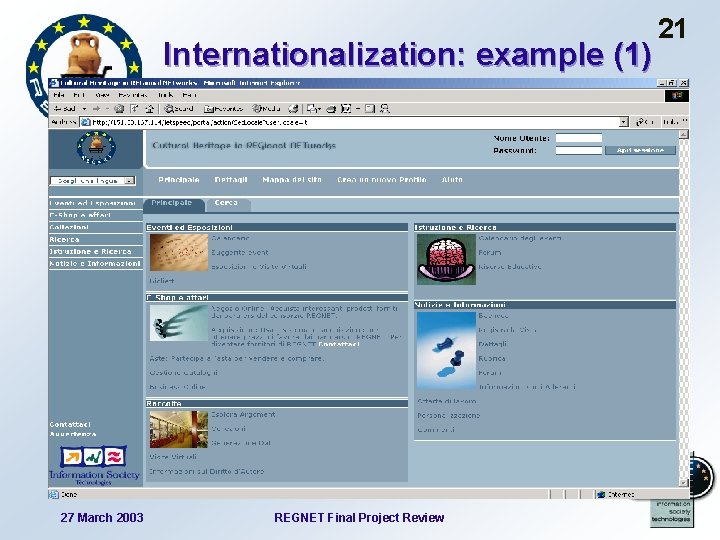Click the Windows flag throbber logo
The width and height of the screenshot is (720, 540).
(677, 96)
